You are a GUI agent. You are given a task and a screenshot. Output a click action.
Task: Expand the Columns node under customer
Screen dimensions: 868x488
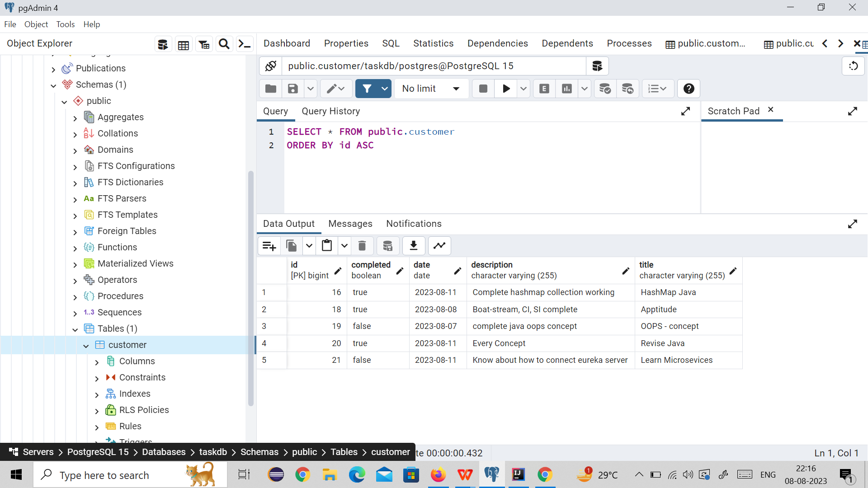tap(96, 361)
